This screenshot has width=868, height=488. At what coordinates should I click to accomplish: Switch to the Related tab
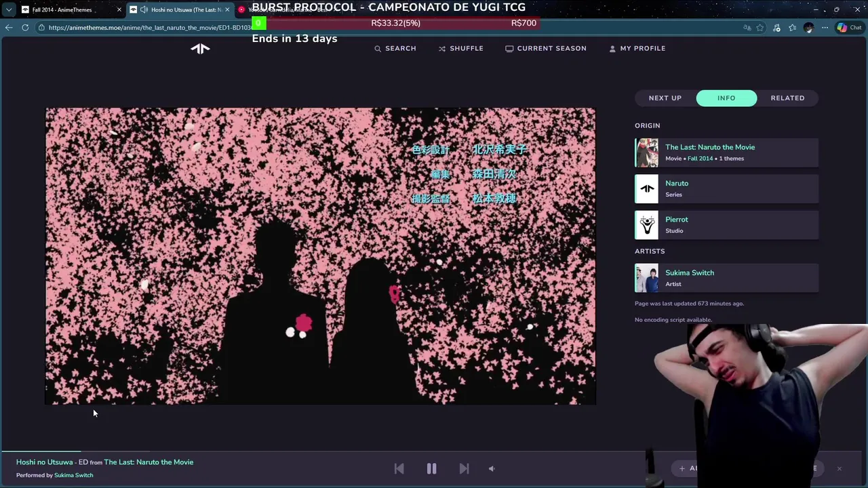787,98
